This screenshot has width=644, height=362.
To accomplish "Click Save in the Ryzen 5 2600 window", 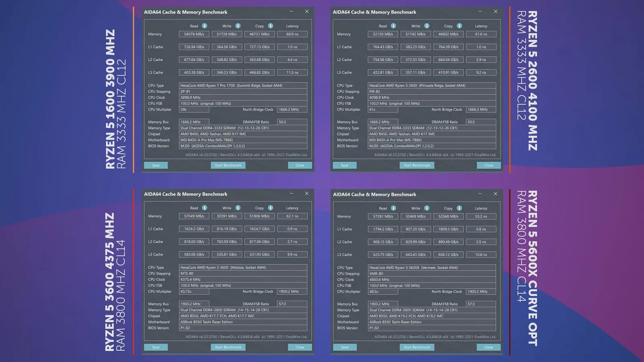I will tap(345, 165).
